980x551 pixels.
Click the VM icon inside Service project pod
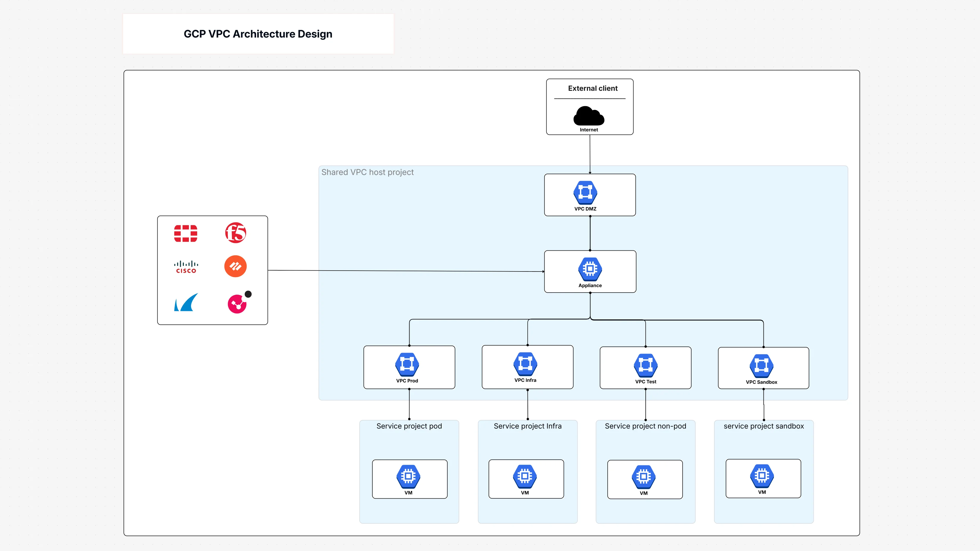coord(409,476)
